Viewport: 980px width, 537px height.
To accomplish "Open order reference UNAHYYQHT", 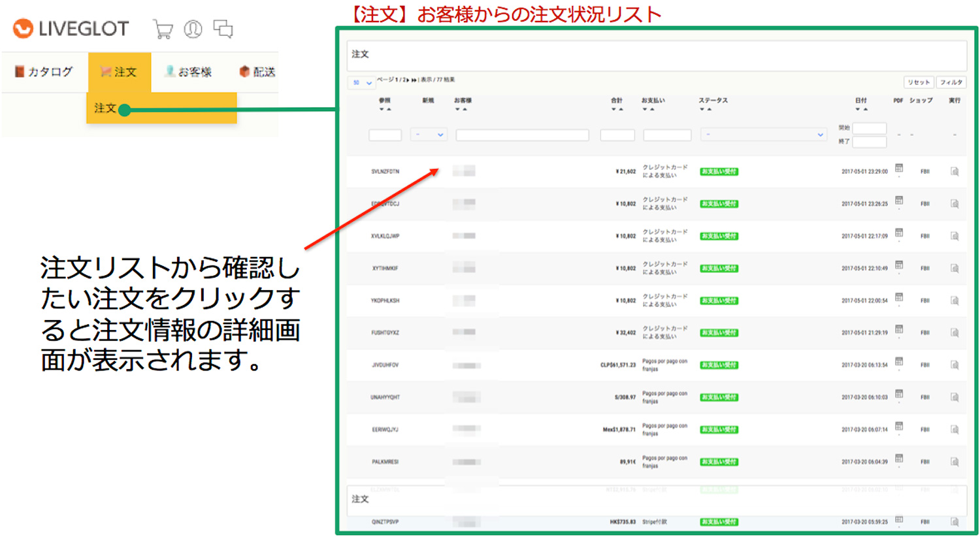I will 385,397.
